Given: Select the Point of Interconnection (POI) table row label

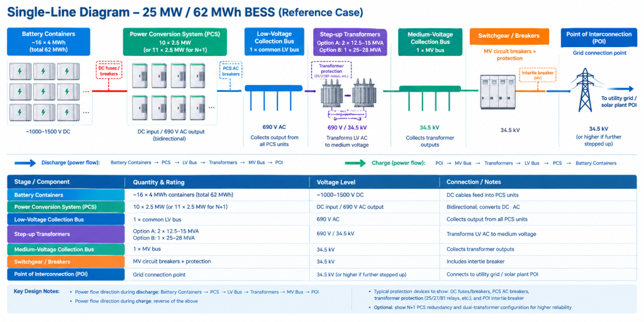Looking at the screenshot, I should (65, 274).
